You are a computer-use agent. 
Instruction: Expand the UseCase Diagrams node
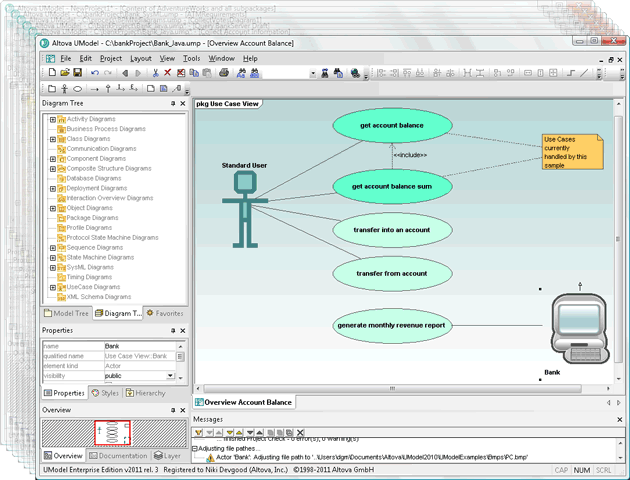click(53, 287)
